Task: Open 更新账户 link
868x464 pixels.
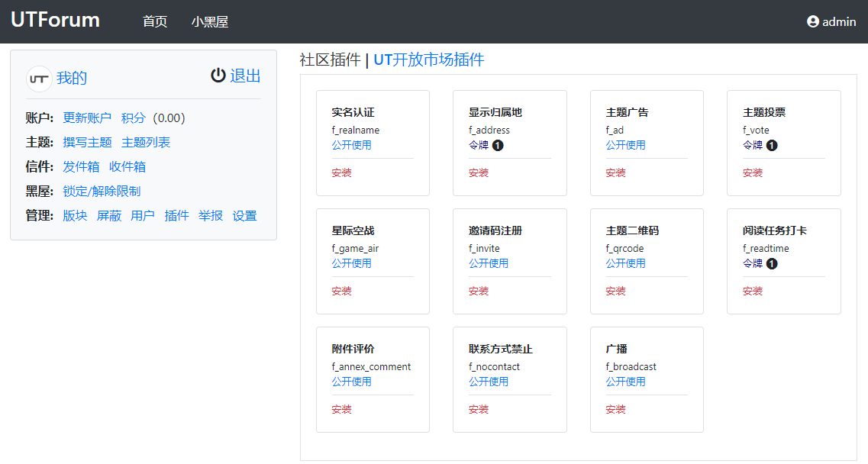Action: tap(87, 118)
